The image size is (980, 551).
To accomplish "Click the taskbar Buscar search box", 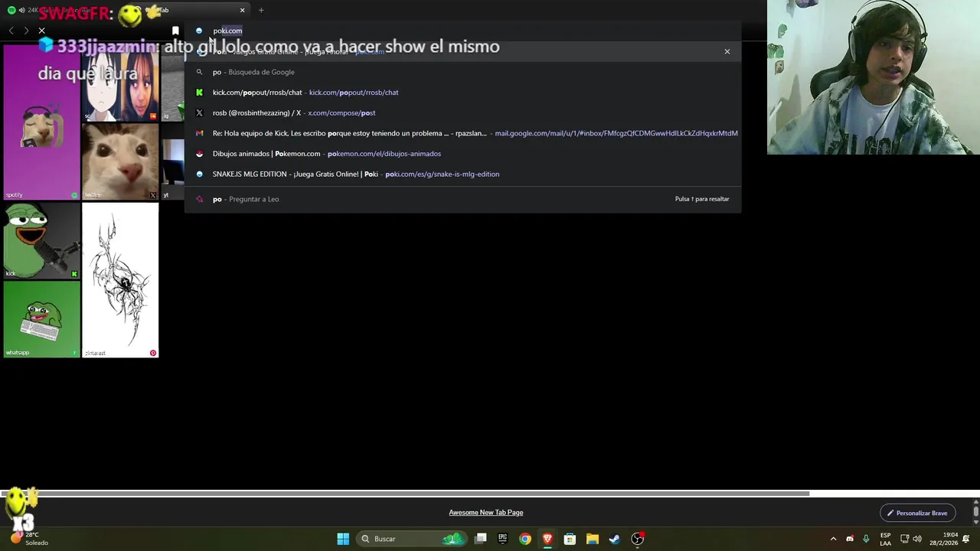I will tap(412, 539).
